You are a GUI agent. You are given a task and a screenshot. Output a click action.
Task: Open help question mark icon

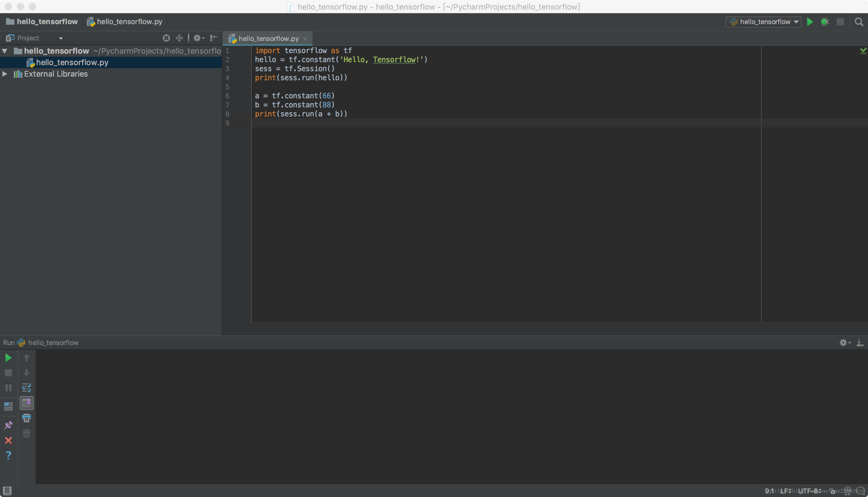click(8, 455)
